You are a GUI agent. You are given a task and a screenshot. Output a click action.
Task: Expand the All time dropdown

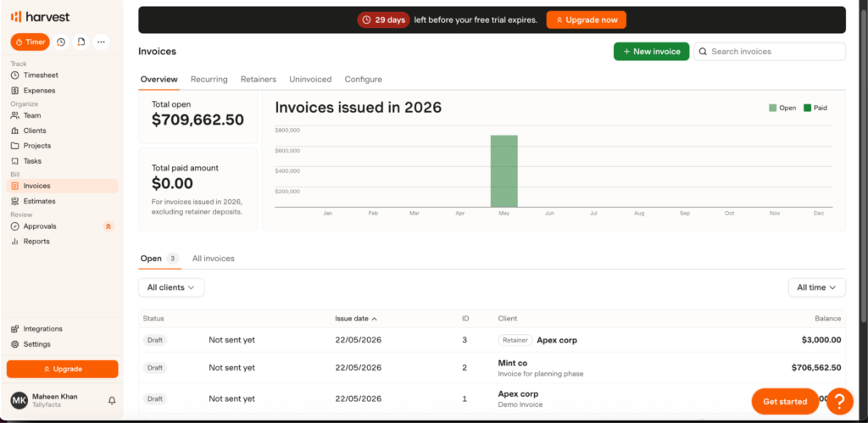click(x=816, y=287)
